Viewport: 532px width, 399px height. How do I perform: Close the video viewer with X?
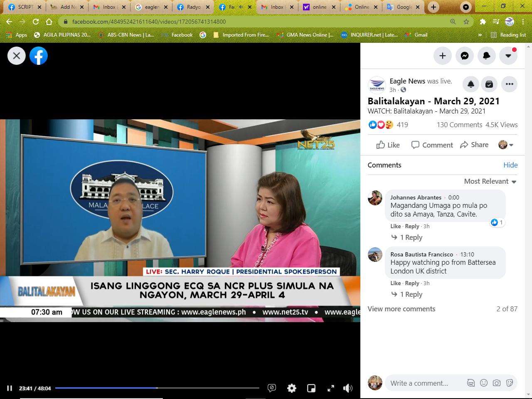point(17,56)
